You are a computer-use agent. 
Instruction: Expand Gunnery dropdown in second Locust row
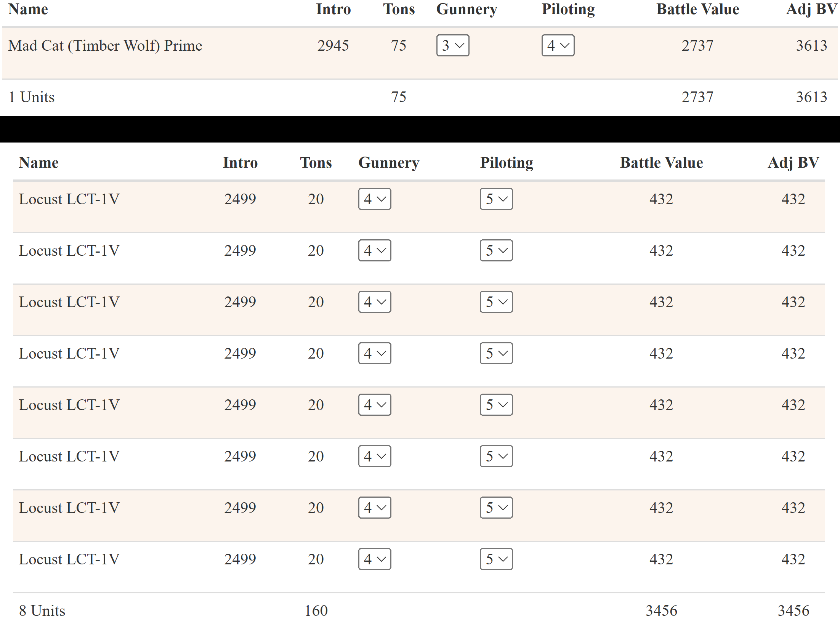tap(375, 250)
